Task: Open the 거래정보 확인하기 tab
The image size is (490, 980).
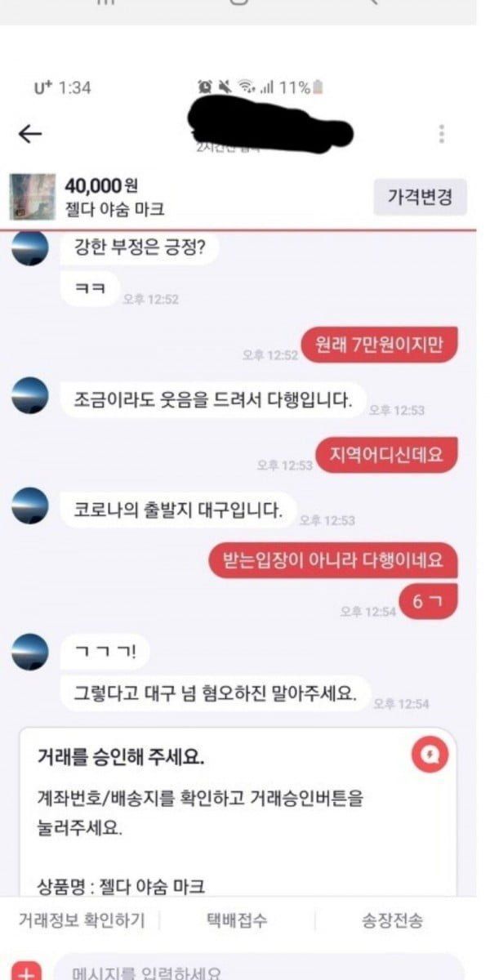Action: click(x=82, y=920)
